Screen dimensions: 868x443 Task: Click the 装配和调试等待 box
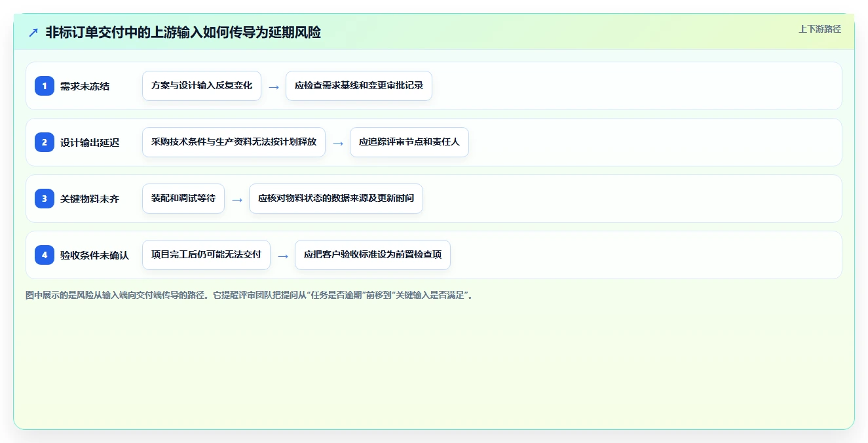[183, 199]
